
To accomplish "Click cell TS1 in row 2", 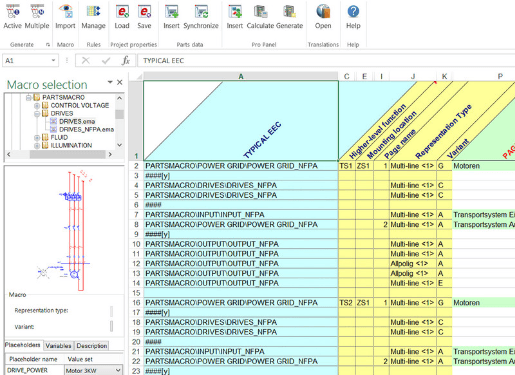I will [346, 166].
